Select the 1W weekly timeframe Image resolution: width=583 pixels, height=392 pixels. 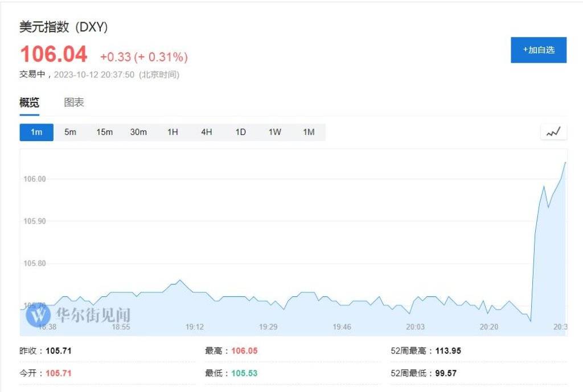275,132
